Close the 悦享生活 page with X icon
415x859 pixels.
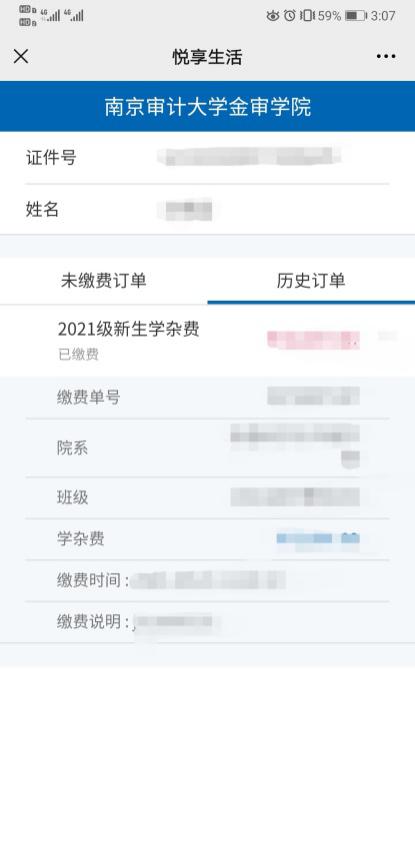click(21, 56)
